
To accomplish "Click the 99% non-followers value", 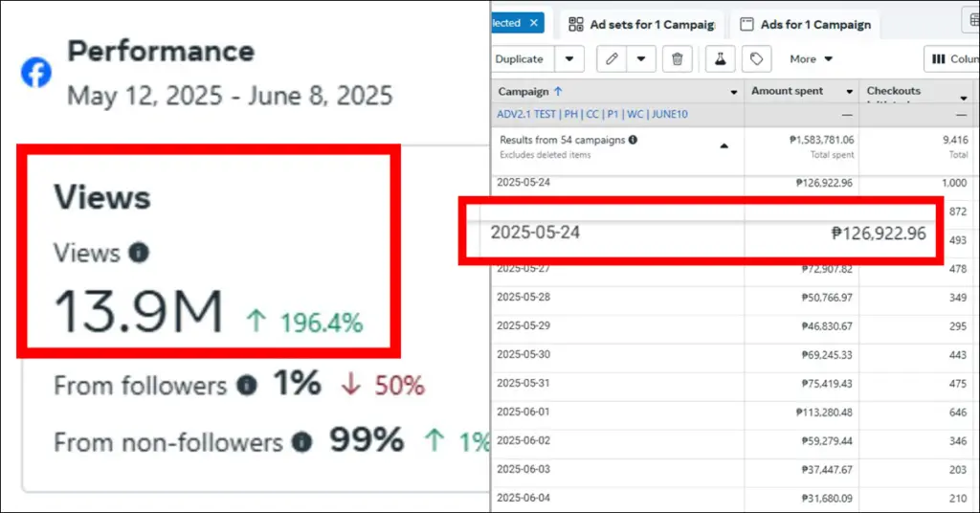I will [367, 440].
